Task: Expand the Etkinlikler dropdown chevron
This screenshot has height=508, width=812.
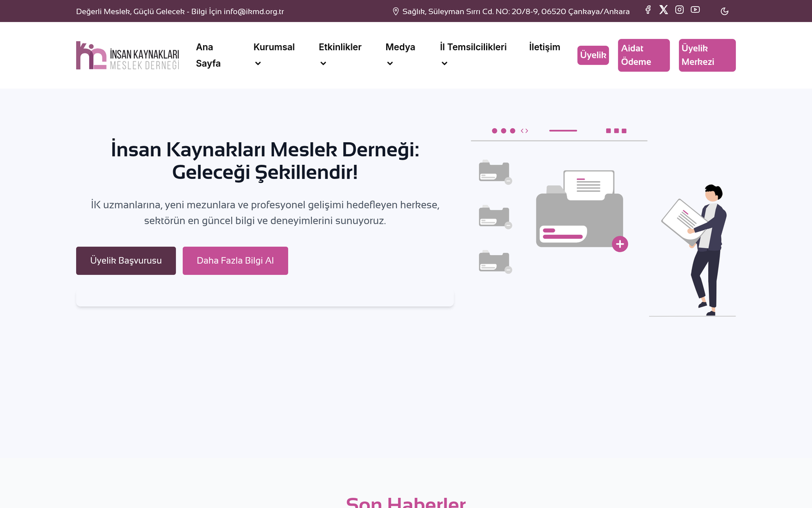Action: click(323, 64)
